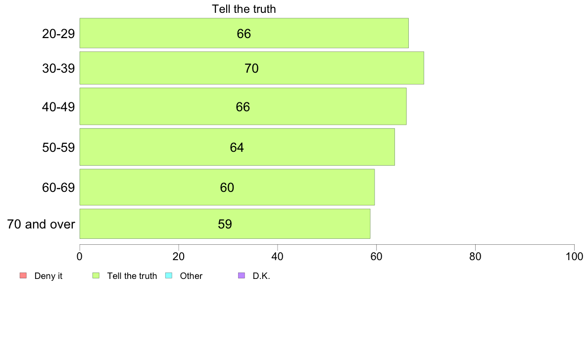
Task: Click the chart title Tell the truth
Action: click(x=244, y=9)
